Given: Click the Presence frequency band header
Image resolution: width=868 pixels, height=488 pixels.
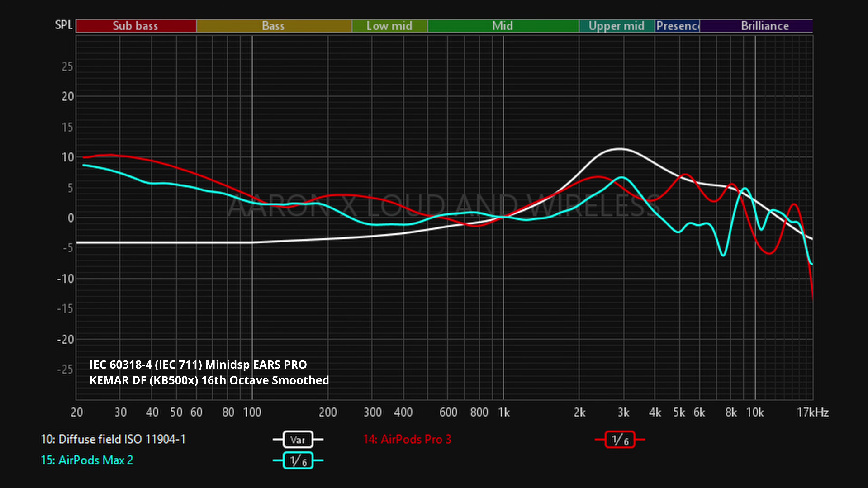Looking at the screenshot, I should (677, 26).
